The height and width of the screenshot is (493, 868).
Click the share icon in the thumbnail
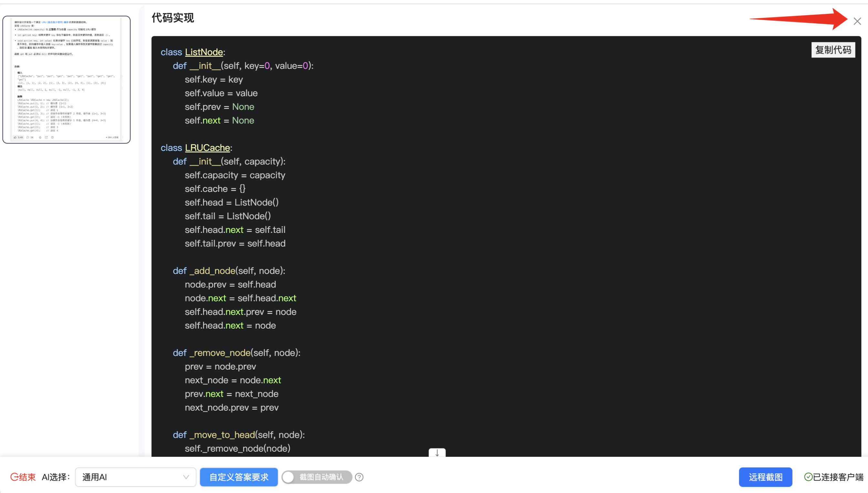pyautogui.click(x=46, y=138)
